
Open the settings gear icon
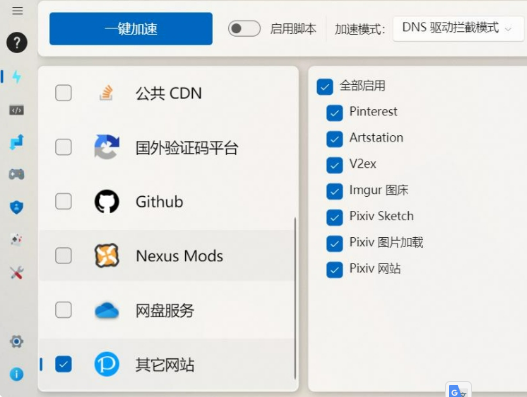click(16, 342)
